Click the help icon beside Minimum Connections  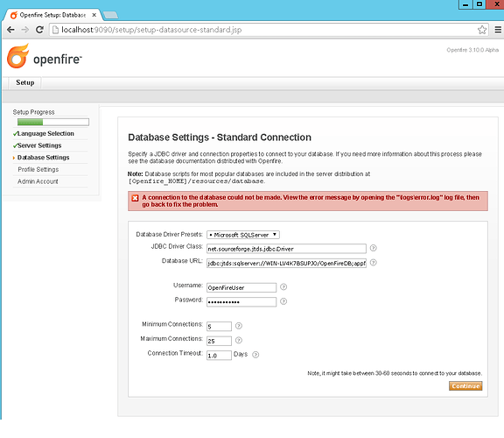(x=239, y=326)
